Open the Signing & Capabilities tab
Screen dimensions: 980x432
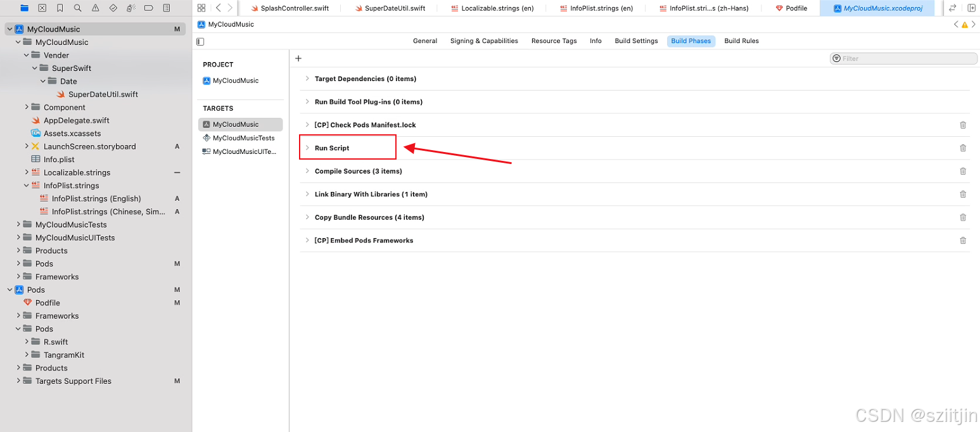(484, 41)
